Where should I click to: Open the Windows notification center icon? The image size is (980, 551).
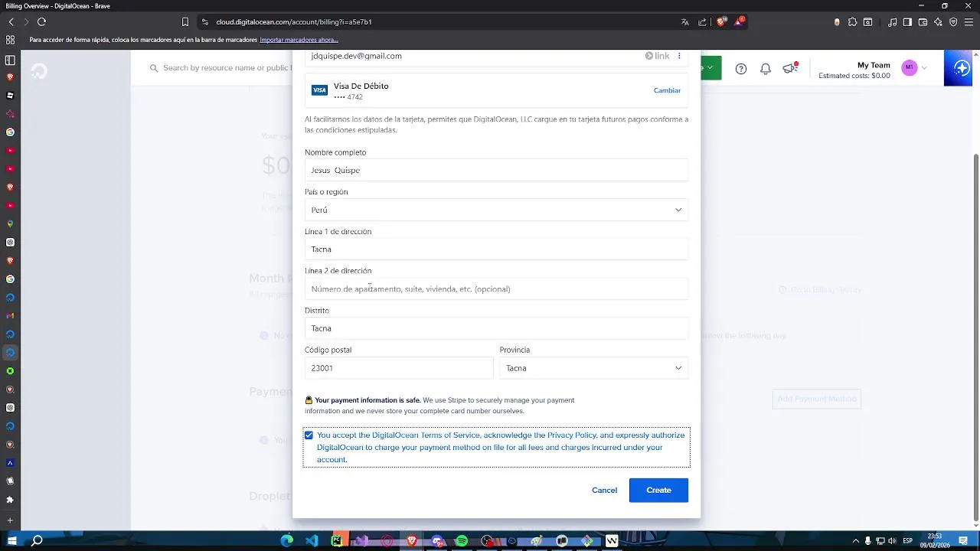point(963,541)
